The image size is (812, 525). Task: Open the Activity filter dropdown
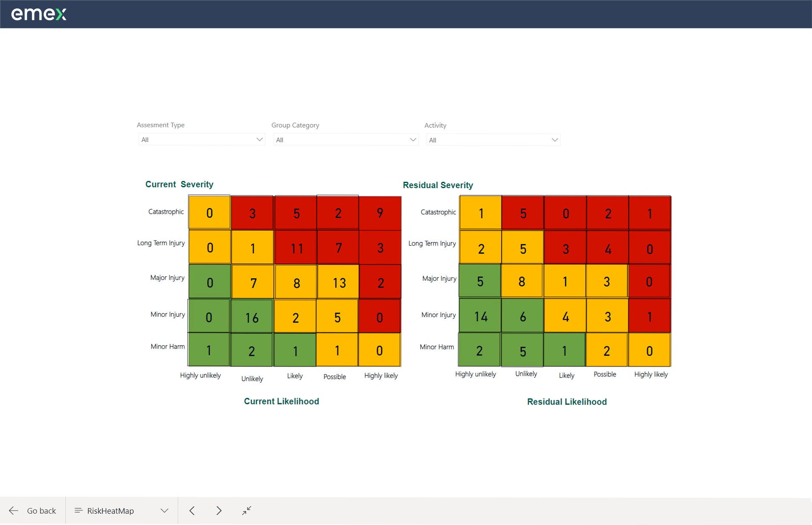[493, 140]
